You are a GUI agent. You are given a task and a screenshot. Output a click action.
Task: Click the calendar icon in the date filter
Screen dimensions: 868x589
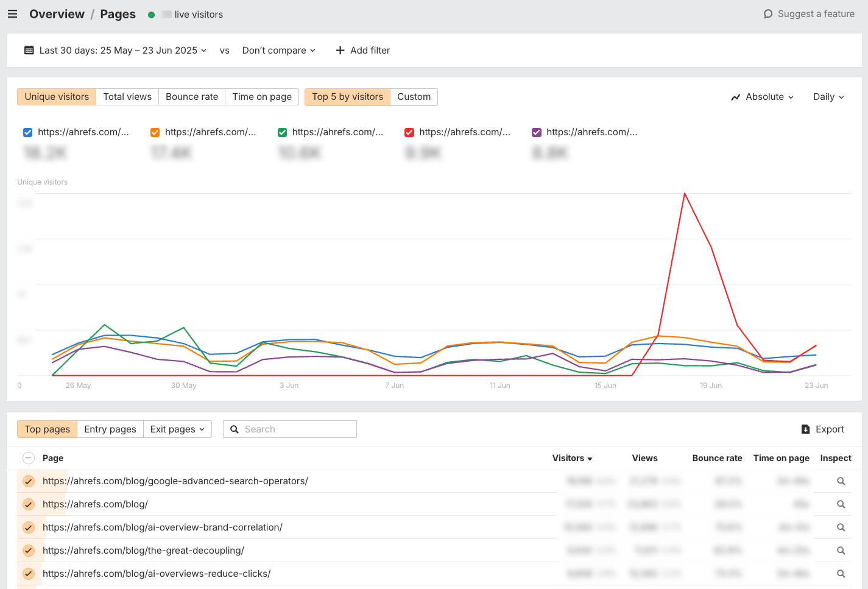pyautogui.click(x=28, y=50)
